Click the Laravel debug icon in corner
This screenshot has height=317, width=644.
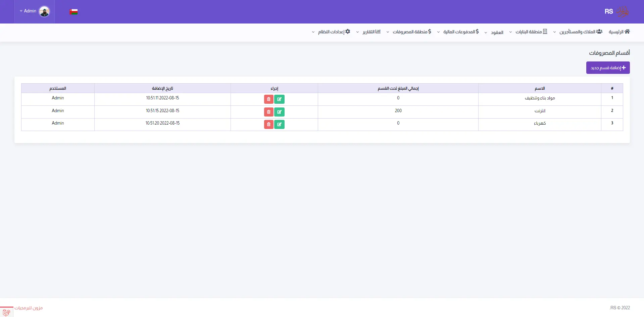pos(6,312)
